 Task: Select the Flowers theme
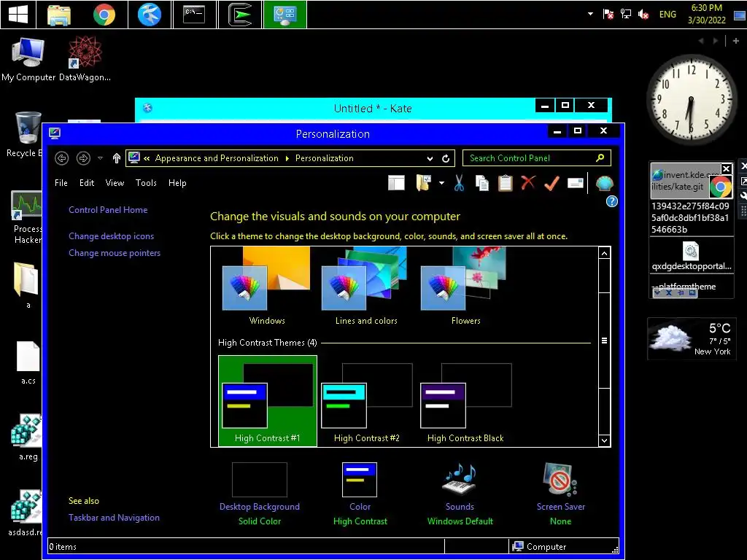(x=465, y=287)
